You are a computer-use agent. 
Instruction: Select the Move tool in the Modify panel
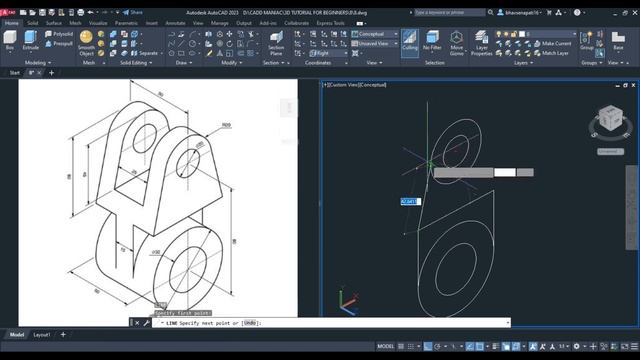click(229, 34)
